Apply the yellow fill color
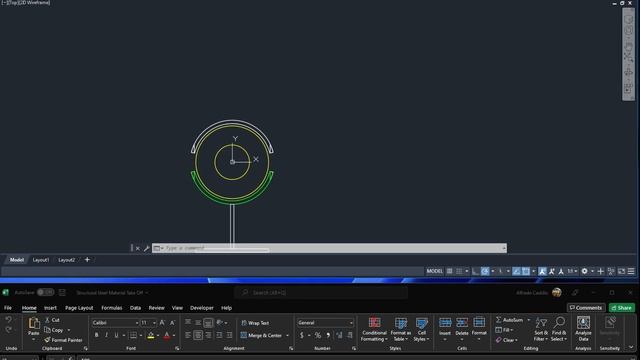The height and width of the screenshot is (360, 640). tap(151, 336)
